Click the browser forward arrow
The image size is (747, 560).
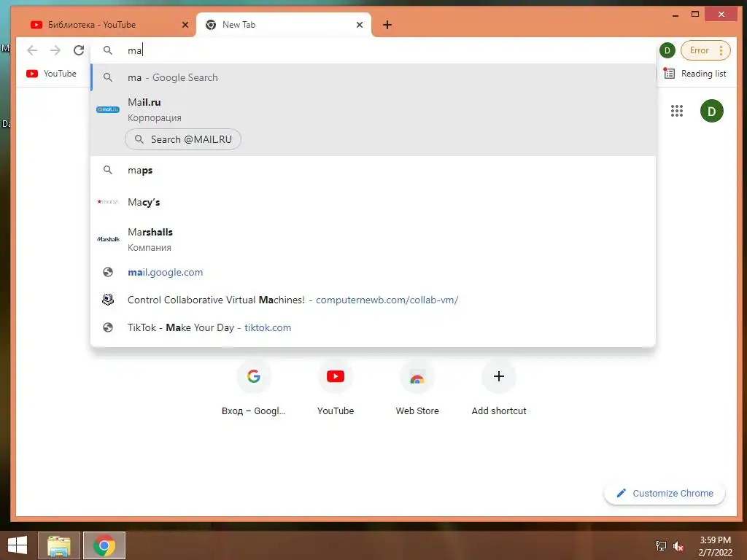pos(55,50)
